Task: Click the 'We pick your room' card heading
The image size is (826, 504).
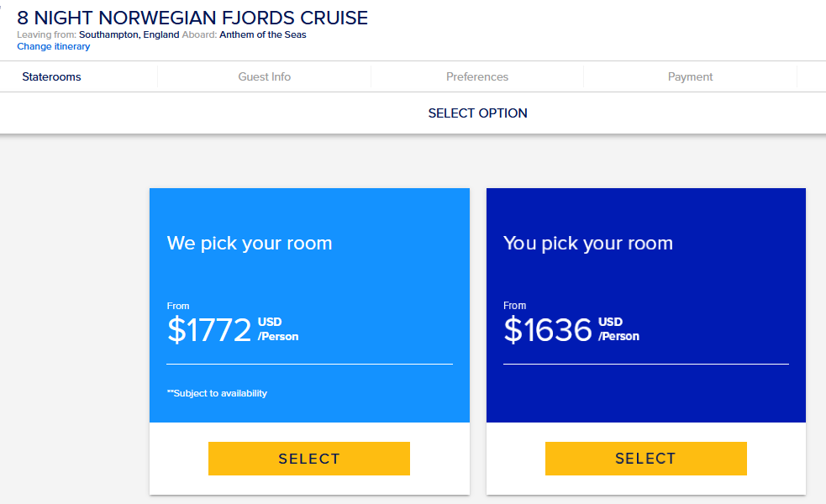Action: point(250,244)
